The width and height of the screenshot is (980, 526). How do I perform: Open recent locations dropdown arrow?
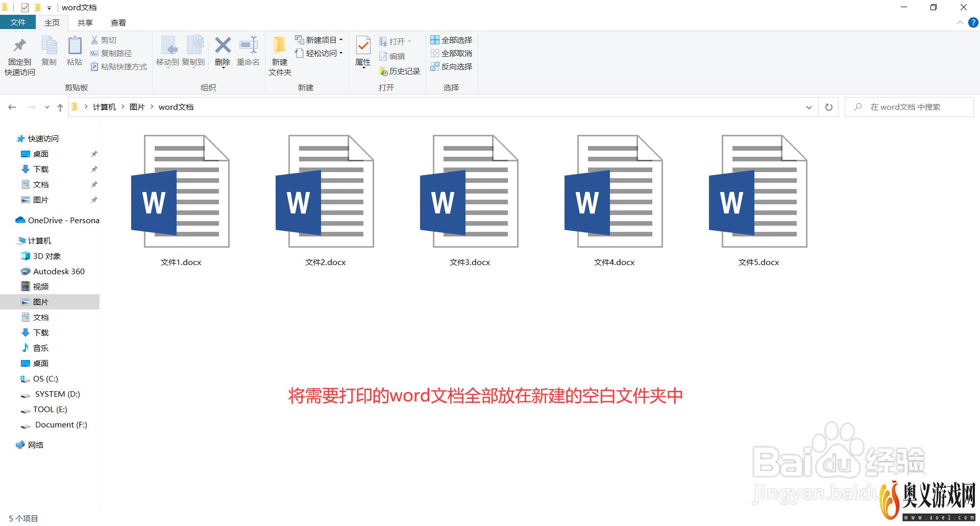point(47,107)
